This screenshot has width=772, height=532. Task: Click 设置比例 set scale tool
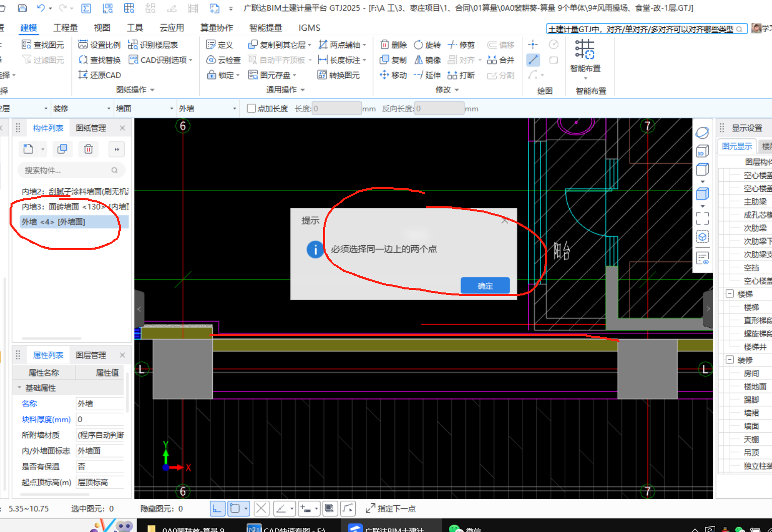click(100, 45)
